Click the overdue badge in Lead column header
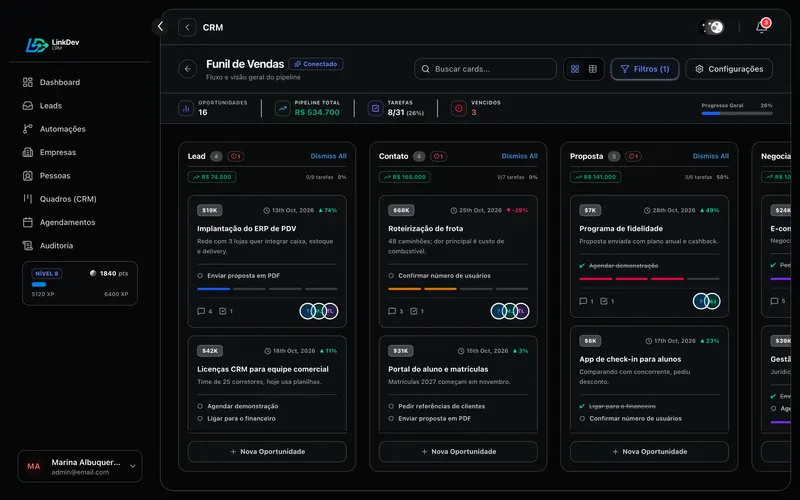This screenshot has height=500, width=800. [236, 156]
